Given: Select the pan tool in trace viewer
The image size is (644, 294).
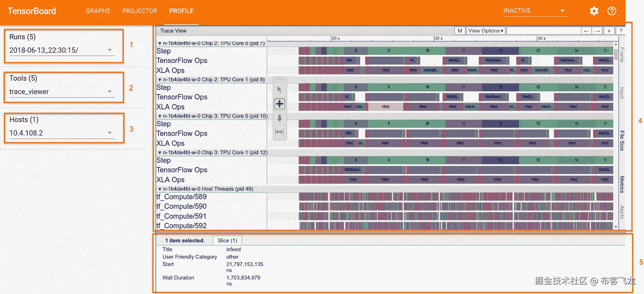Looking at the screenshot, I should (279, 104).
